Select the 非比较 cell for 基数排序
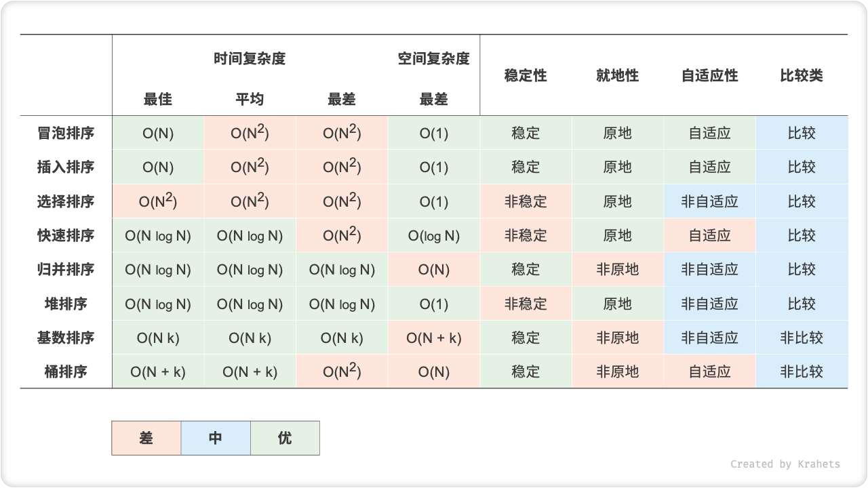868x488 pixels. click(802, 337)
